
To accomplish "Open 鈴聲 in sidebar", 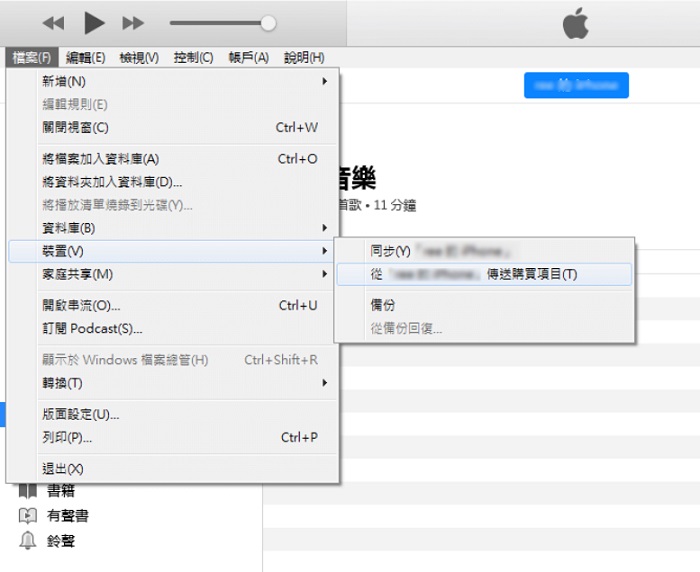I will (x=61, y=541).
